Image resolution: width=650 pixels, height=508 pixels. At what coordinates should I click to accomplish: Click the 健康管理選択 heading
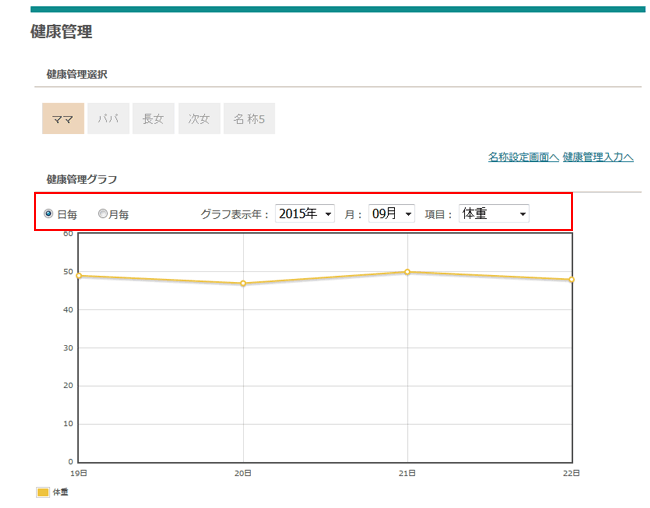coord(77,75)
